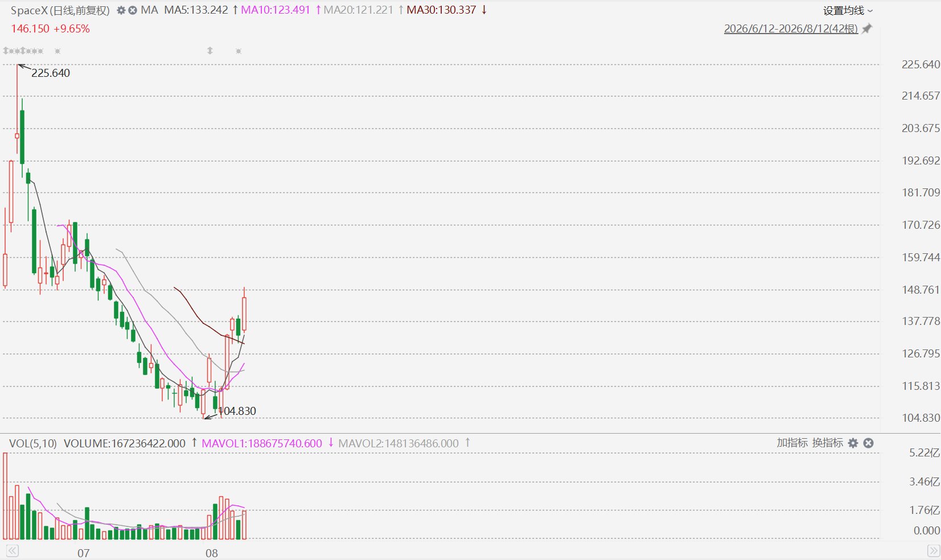Expand the 设置均线 dropdown
Viewport: 941px width, 560px height.
coord(848,10)
